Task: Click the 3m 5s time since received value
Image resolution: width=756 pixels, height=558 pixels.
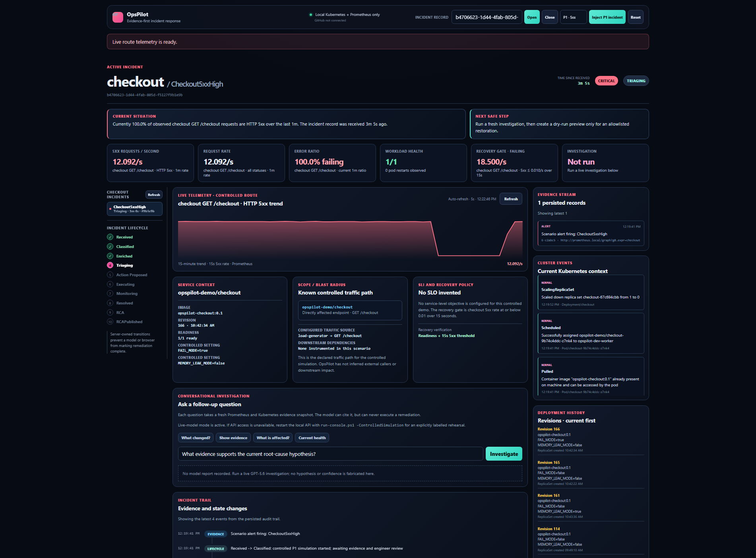Action: click(x=583, y=83)
